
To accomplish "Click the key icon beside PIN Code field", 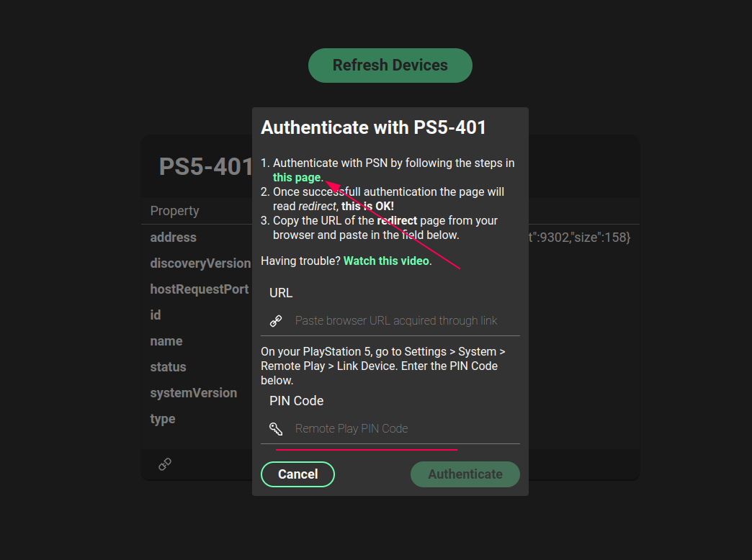I will click(x=276, y=428).
